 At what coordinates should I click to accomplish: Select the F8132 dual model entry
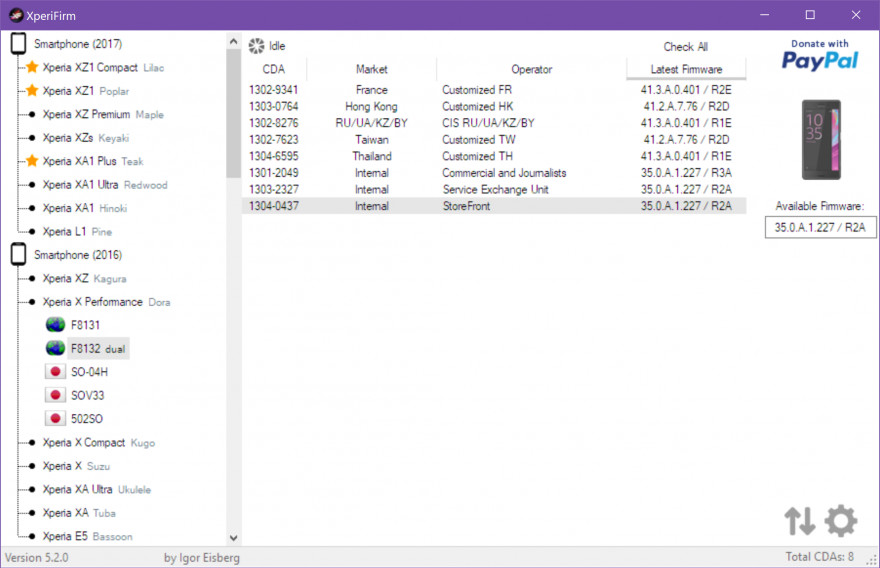click(98, 349)
